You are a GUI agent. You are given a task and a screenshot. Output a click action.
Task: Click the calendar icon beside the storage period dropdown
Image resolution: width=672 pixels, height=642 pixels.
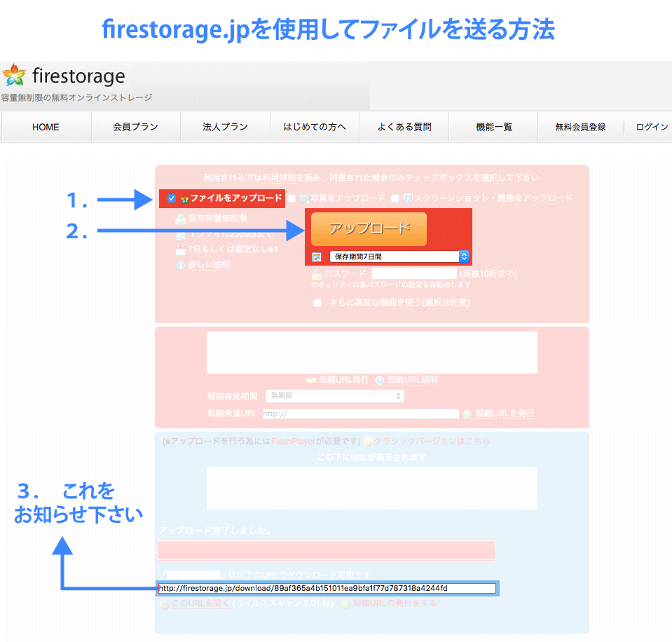coord(317,257)
